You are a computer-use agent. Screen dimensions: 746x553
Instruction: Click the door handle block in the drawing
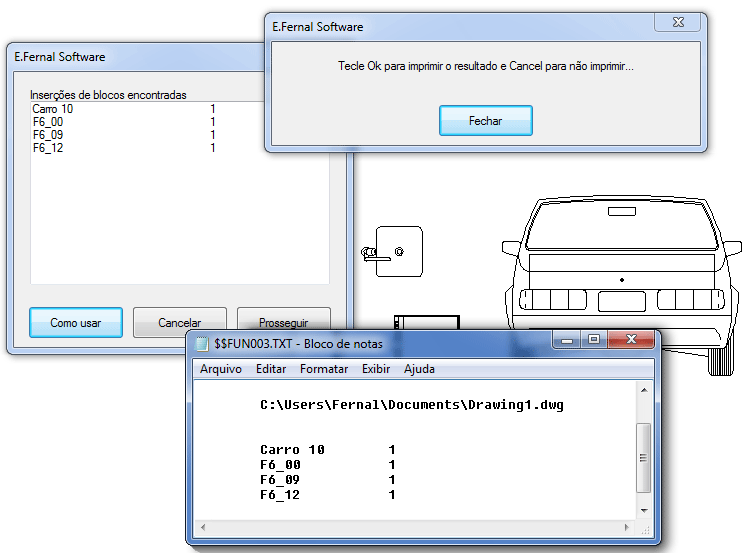[x=392, y=251]
